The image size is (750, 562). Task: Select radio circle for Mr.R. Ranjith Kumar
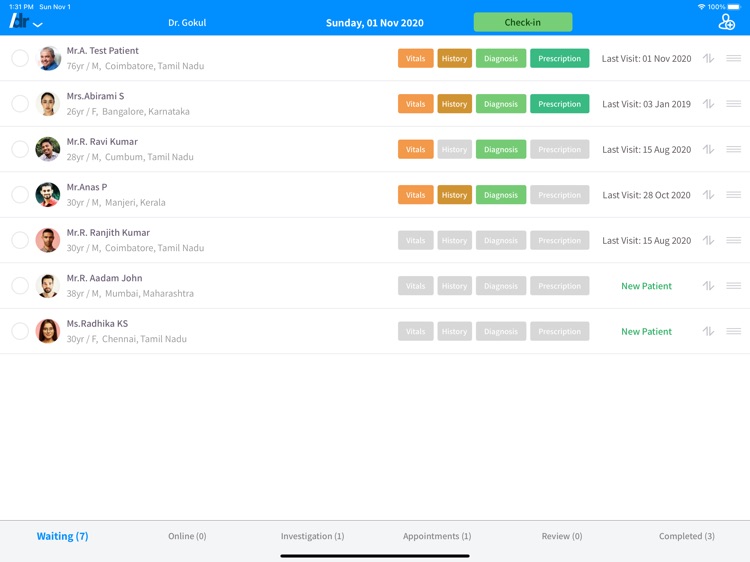tap(20, 240)
